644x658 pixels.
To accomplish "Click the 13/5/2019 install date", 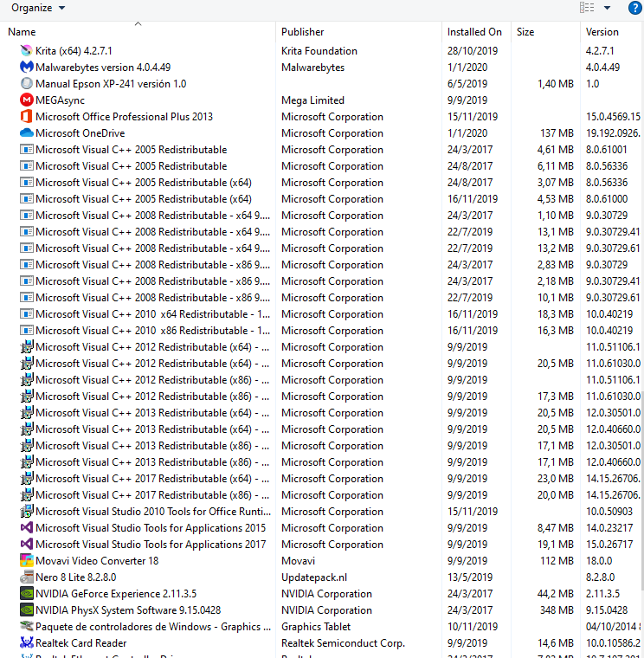I will [x=470, y=577].
